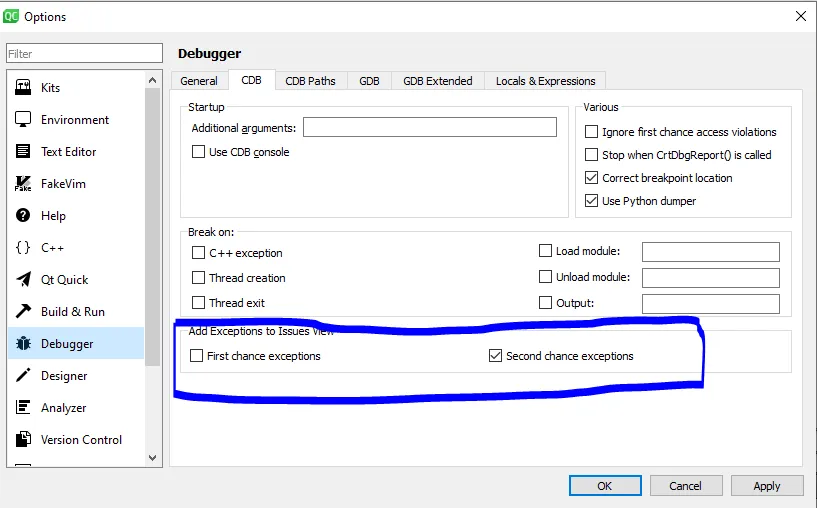Enable Stop when CrtDbgReport() is called
This screenshot has height=508, width=817.
click(x=591, y=155)
